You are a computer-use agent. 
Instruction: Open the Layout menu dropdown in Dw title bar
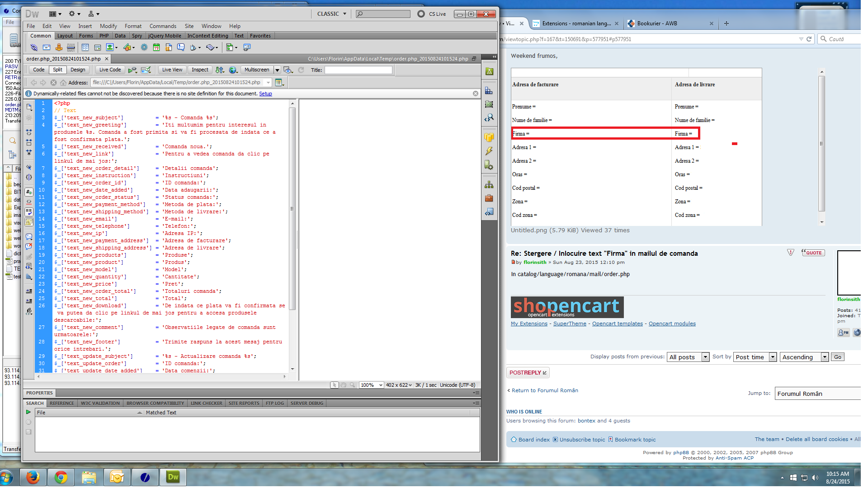(x=55, y=14)
